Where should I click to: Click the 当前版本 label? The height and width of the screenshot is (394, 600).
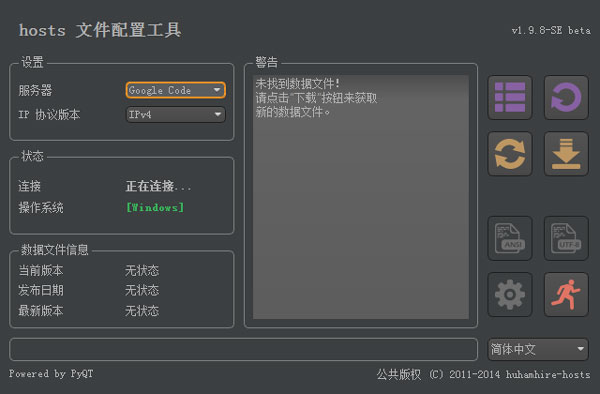pyautogui.click(x=41, y=270)
